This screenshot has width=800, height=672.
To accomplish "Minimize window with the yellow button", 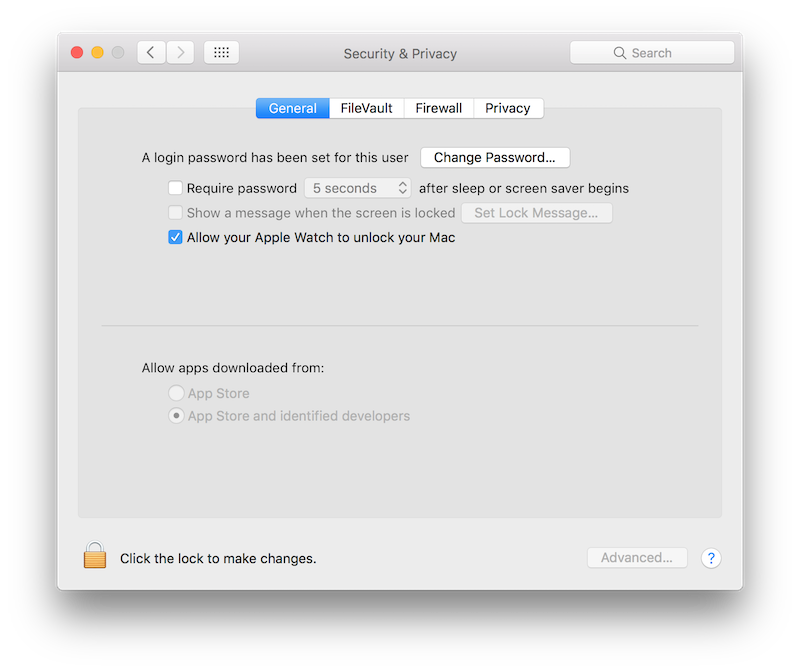I will (x=98, y=53).
